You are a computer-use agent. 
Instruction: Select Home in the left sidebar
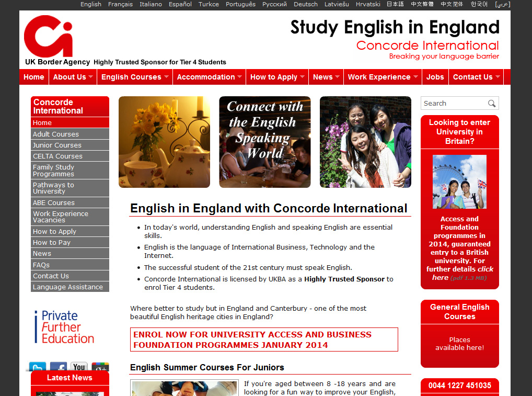click(x=70, y=122)
